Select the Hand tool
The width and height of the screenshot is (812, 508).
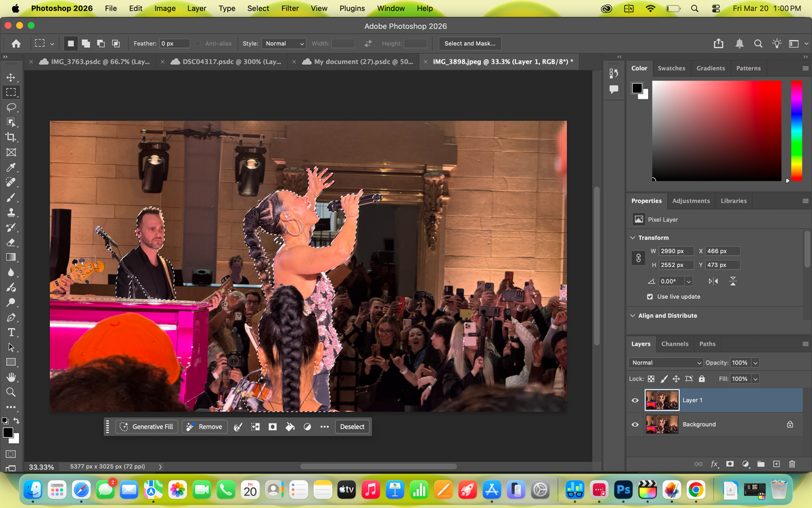[x=11, y=377]
